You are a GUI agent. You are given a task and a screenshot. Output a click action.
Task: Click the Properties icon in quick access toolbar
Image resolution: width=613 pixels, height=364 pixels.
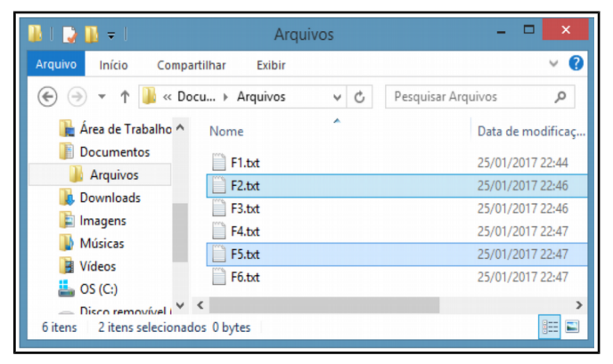click(69, 35)
